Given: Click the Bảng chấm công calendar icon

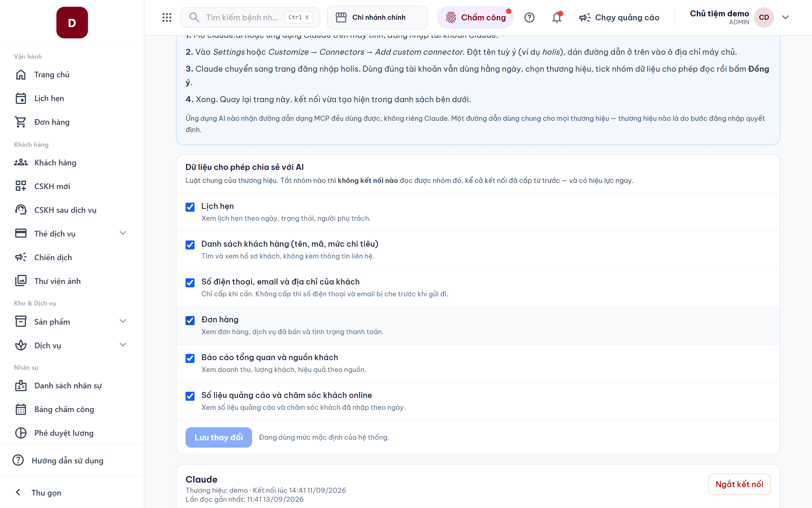Looking at the screenshot, I should pyautogui.click(x=21, y=409).
